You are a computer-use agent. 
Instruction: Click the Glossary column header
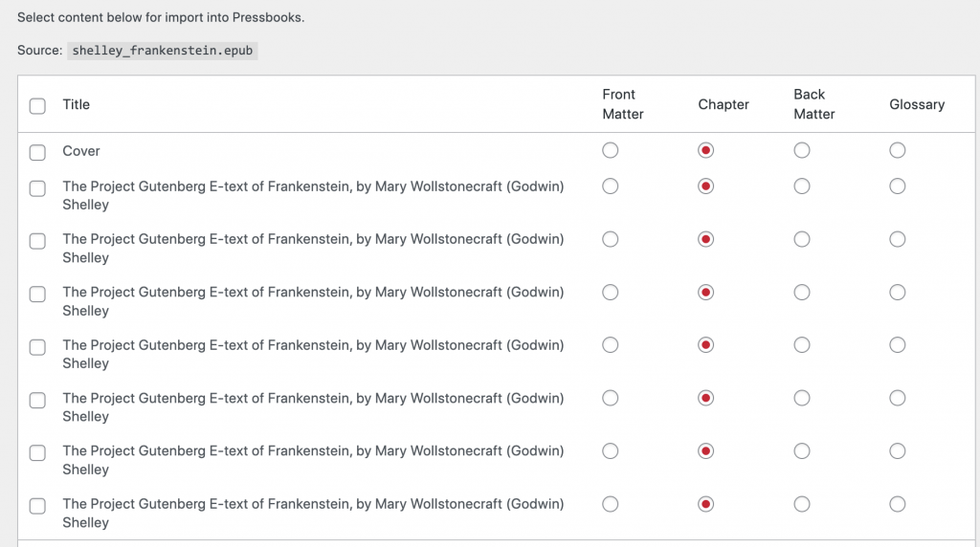click(x=917, y=104)
